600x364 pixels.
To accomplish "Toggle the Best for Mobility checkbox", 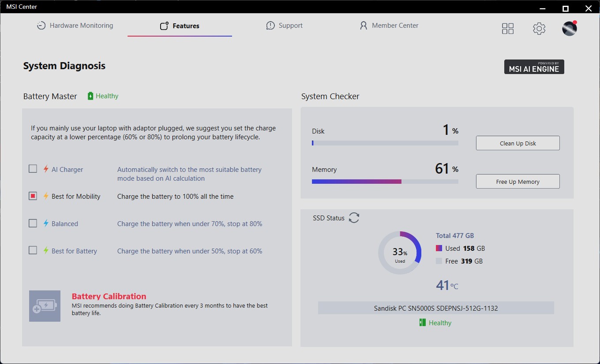I will click(x=33, y=196).
